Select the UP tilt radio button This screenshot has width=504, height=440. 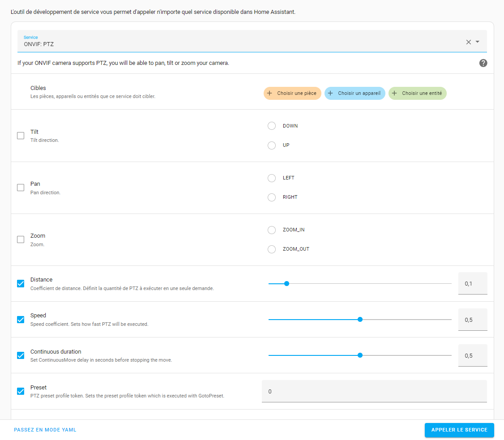point(272,145)
